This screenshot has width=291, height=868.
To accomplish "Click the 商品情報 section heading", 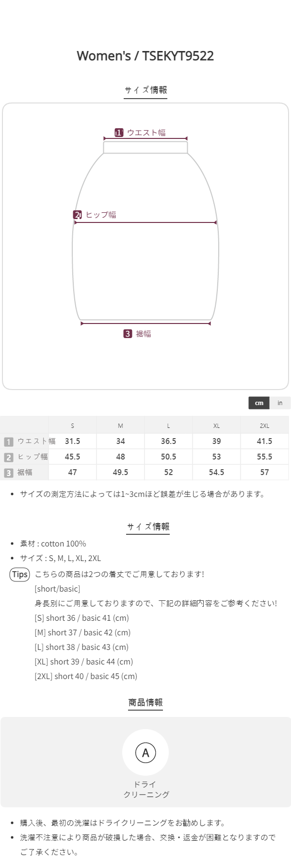I will click(145, 702).
